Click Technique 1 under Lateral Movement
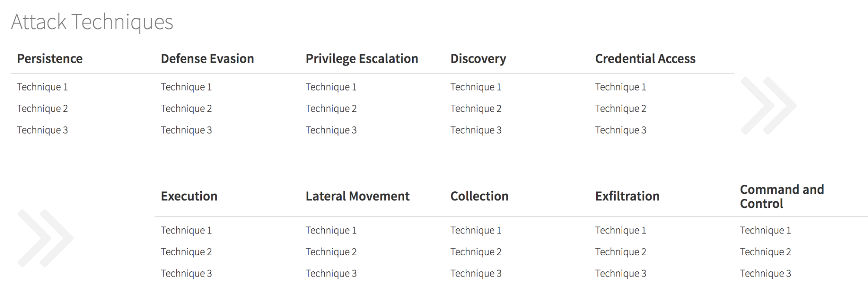This screenshot has width=868, height=307. coord(331,230)
